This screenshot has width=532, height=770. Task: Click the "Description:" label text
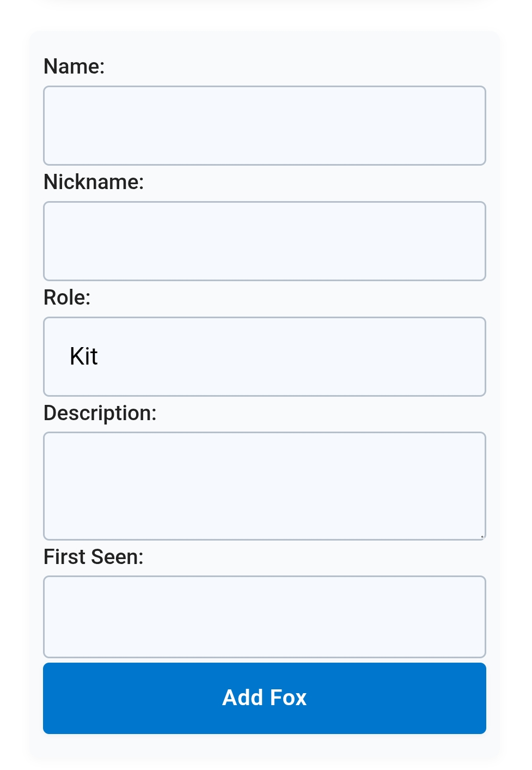100,413
